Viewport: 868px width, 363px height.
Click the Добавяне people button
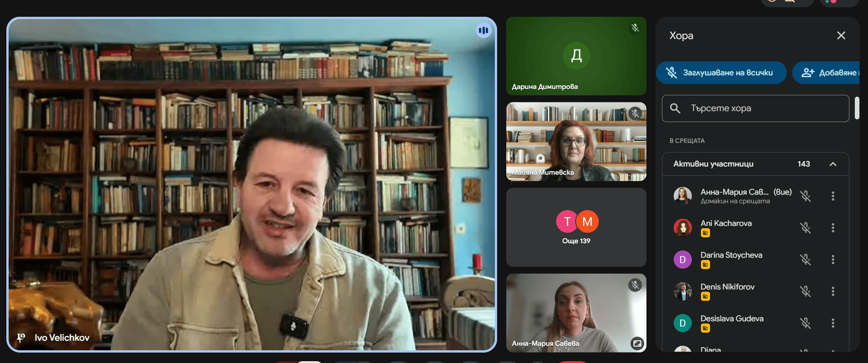(827, 73)
